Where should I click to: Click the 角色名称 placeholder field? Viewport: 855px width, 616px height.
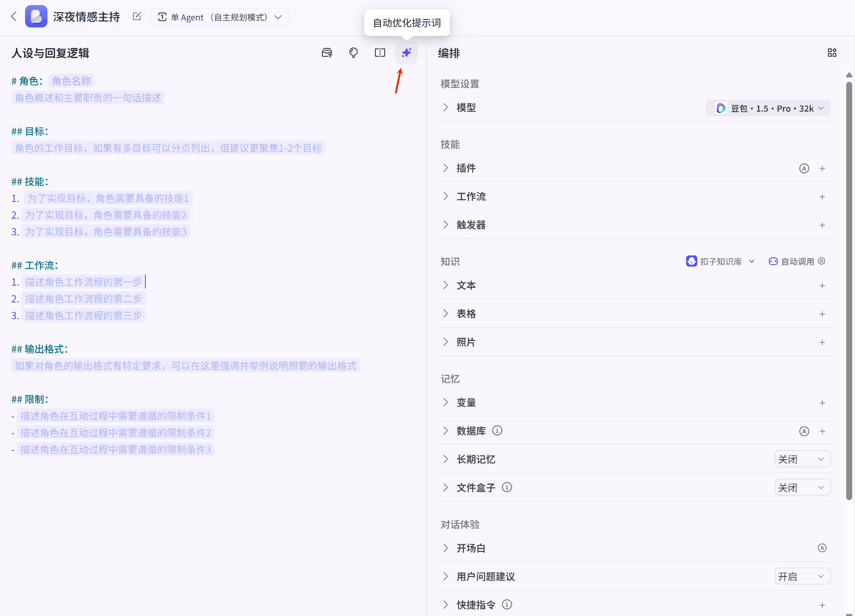pos(71,81)
